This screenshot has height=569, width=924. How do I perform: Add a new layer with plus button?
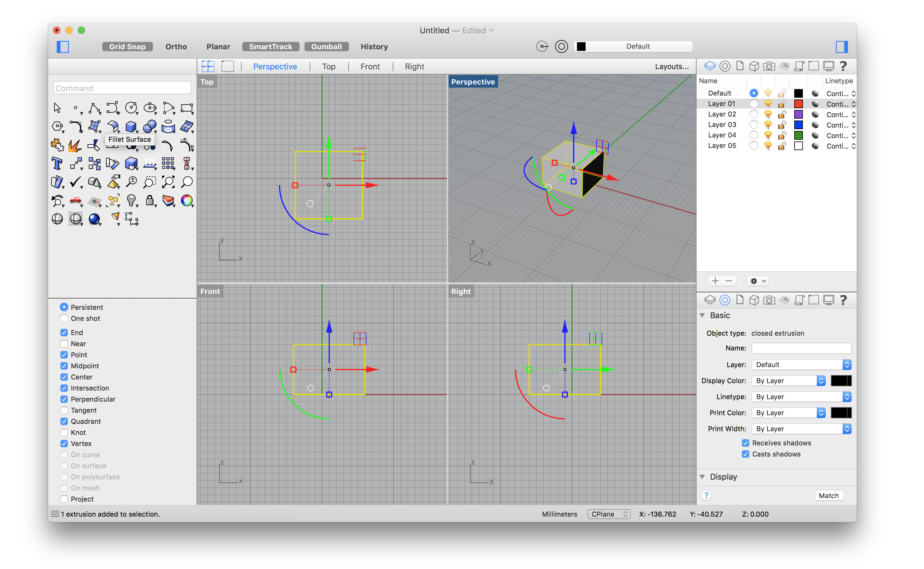coord(715,281)
